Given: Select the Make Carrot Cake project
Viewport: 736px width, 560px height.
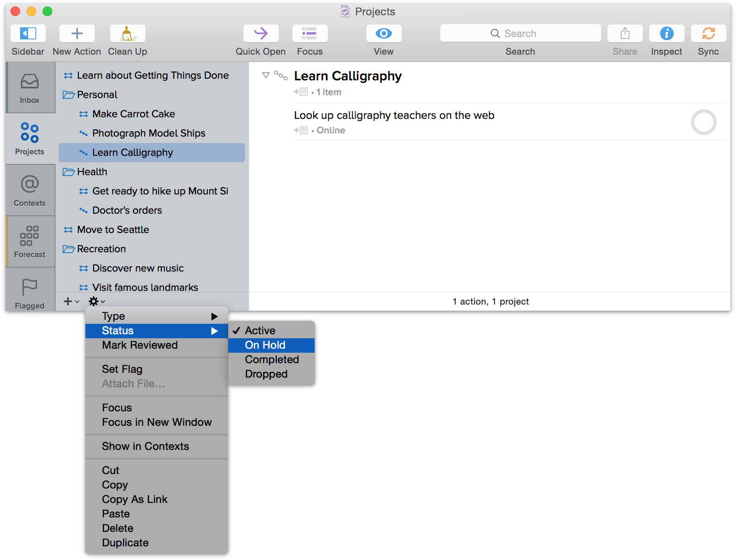Looking at the screenshot, I should click(152, 114).
